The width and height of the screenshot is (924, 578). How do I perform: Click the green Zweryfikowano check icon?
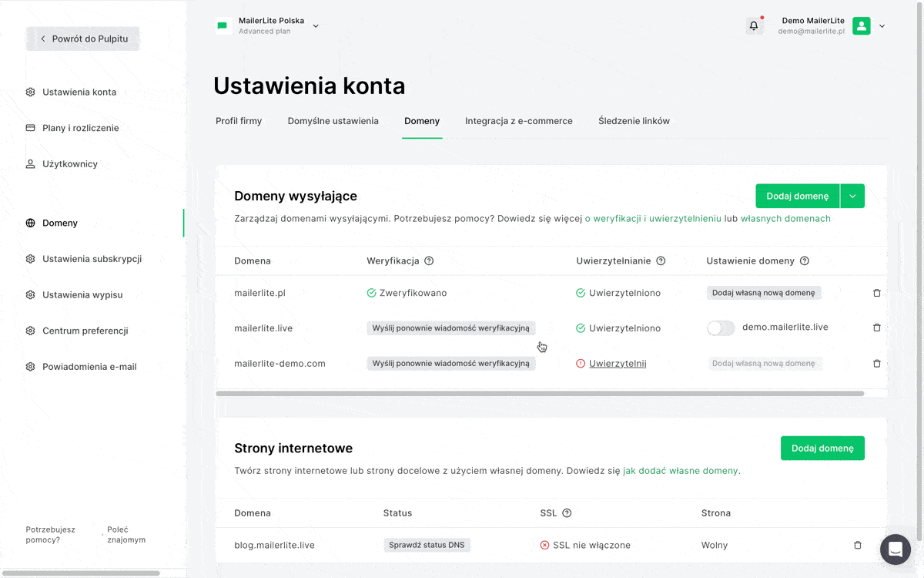[x=372, y=293]
